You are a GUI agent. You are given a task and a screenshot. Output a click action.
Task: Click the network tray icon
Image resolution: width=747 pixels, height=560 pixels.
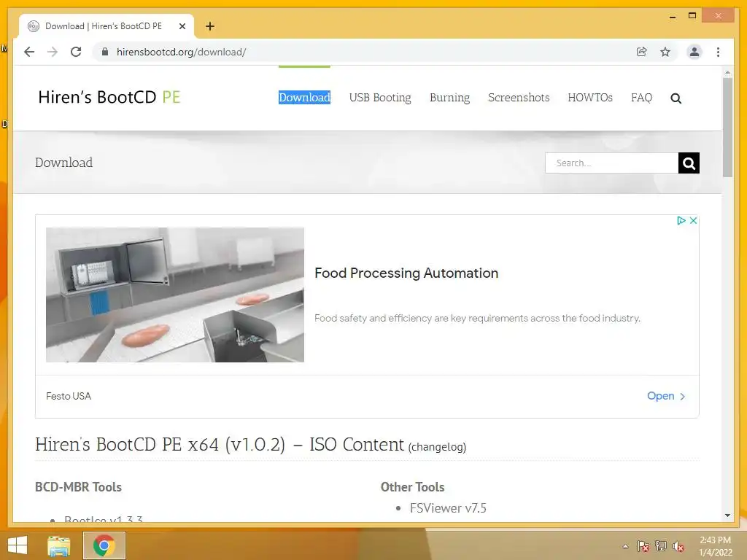pyautogui.click(x=661, y=546)
